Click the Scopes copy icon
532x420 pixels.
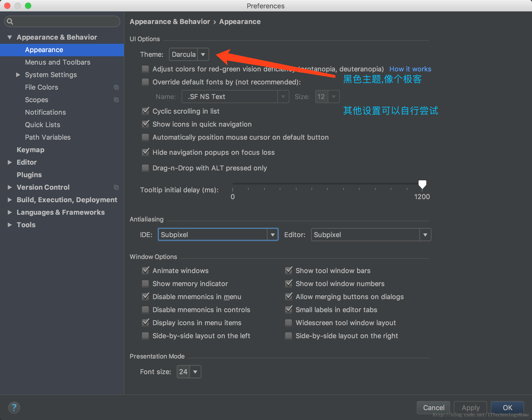pyautogui.click(x=116, y=100)
